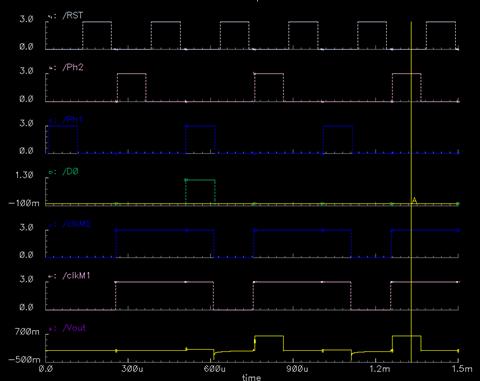This screenshot has height=381, width=480.
Task: Select the /Ph2 signal label
Action: tap(73, 68)
